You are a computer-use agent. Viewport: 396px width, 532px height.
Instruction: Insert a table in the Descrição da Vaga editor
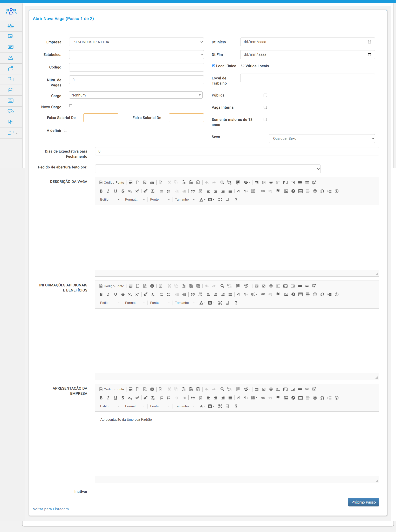point(300,191)
